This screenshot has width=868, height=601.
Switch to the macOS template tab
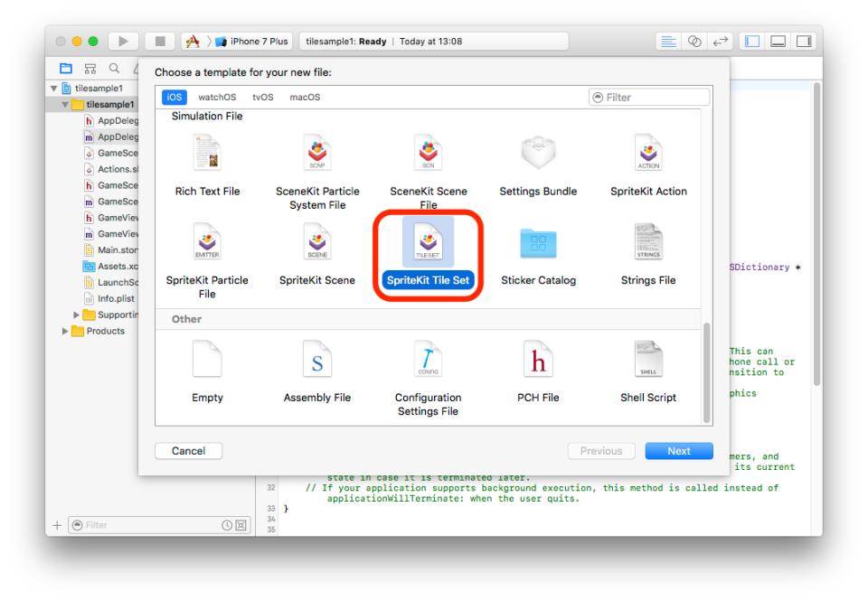305,98
